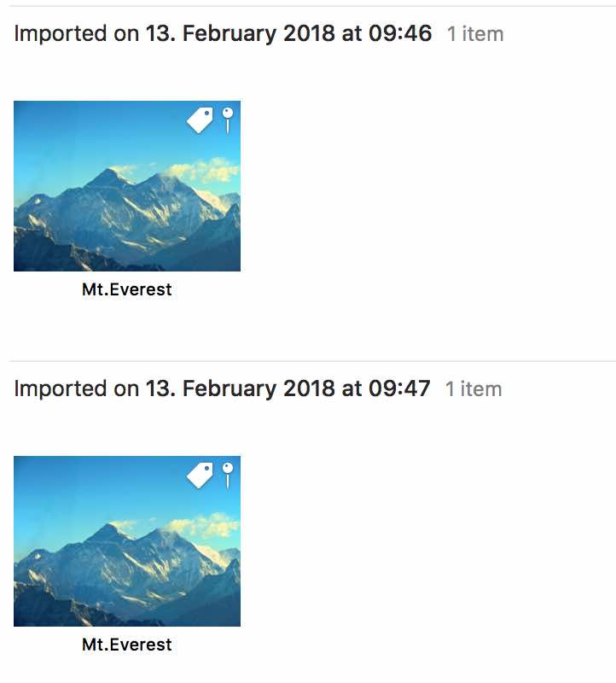Click the "1 item" count beside 09:47
This screenshot has height=683, width=616.
(x=474, y=389)
